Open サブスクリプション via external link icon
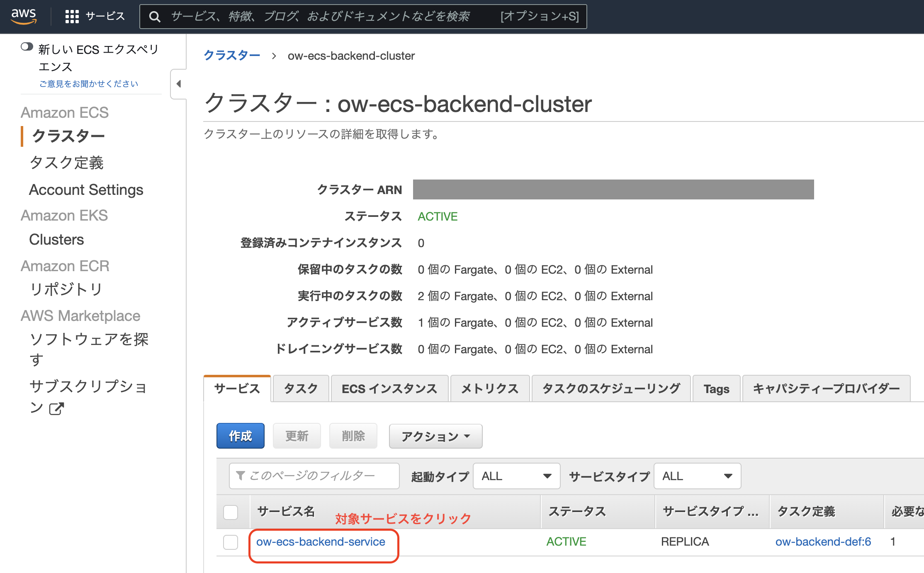Screen dimensions: 924x573 pos(56,408)
